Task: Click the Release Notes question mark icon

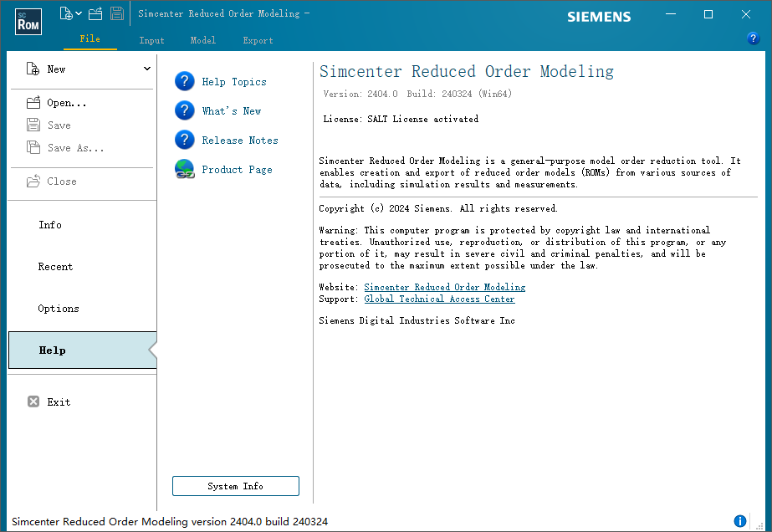Action: coord(185,140)
